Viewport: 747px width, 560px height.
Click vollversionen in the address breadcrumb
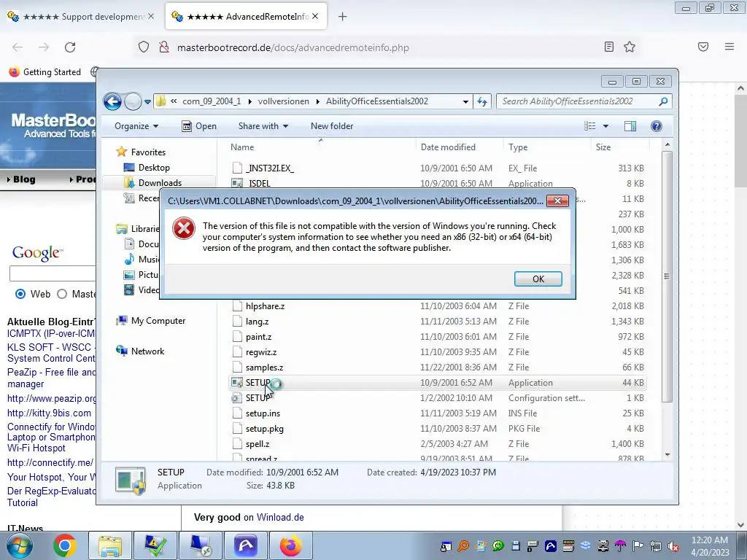(284, 101)
